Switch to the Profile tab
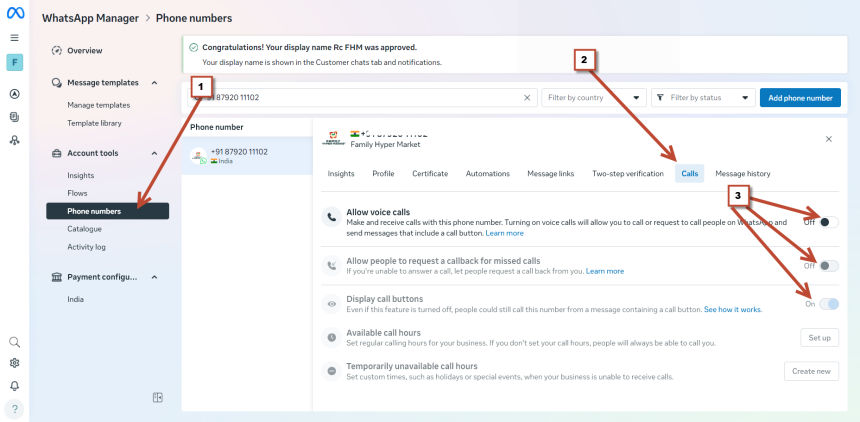 [383, 173]
